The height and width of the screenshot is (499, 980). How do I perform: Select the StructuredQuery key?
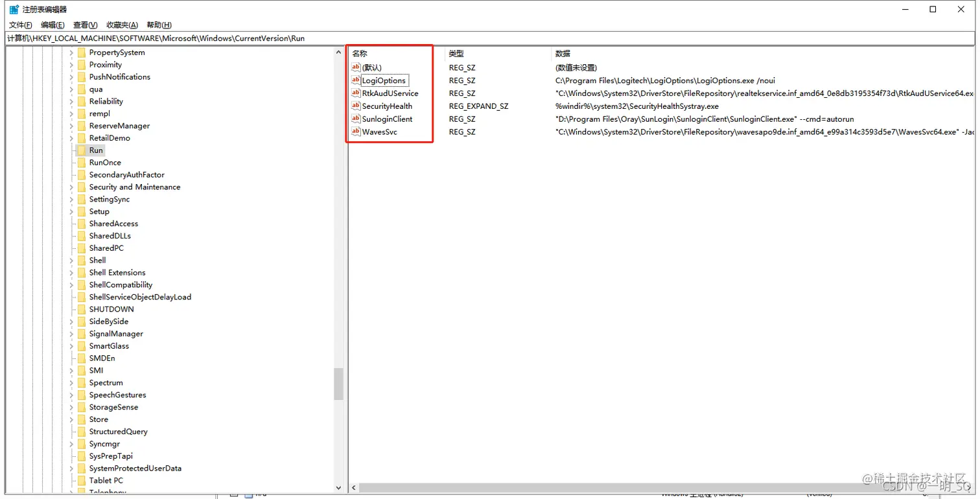119,432
